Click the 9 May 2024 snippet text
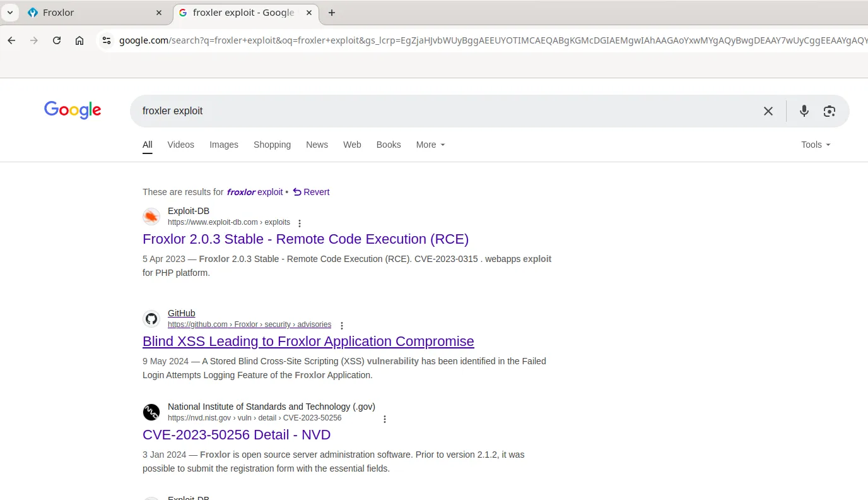 344,368
